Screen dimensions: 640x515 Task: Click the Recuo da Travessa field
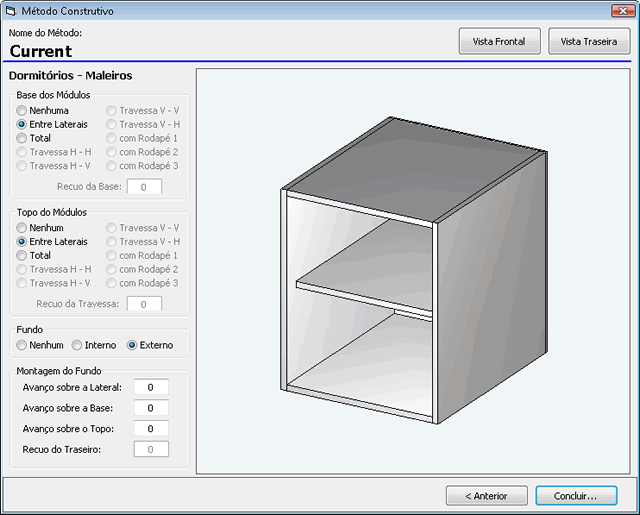[144, 304]
